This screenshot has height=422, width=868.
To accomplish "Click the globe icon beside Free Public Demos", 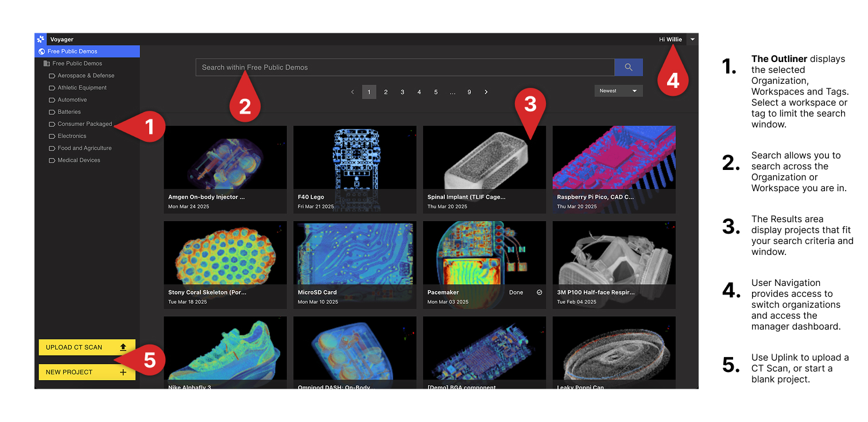I will click(x=42, y=52).
